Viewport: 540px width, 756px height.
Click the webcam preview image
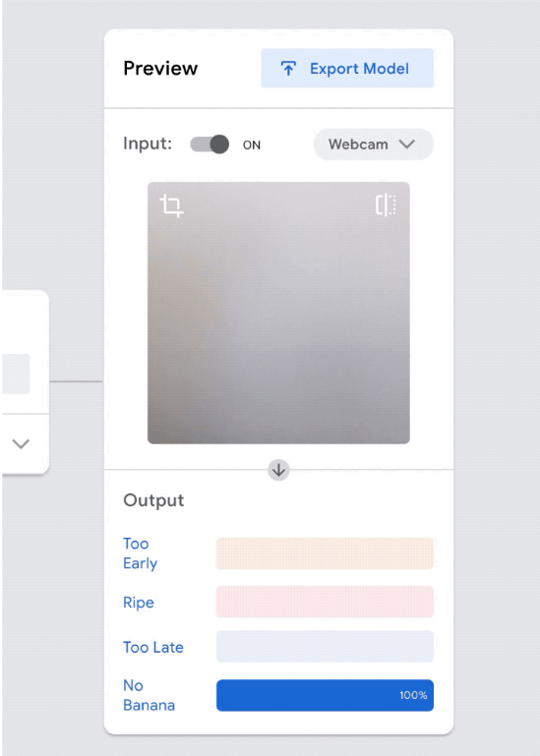(x=278, y=313)
